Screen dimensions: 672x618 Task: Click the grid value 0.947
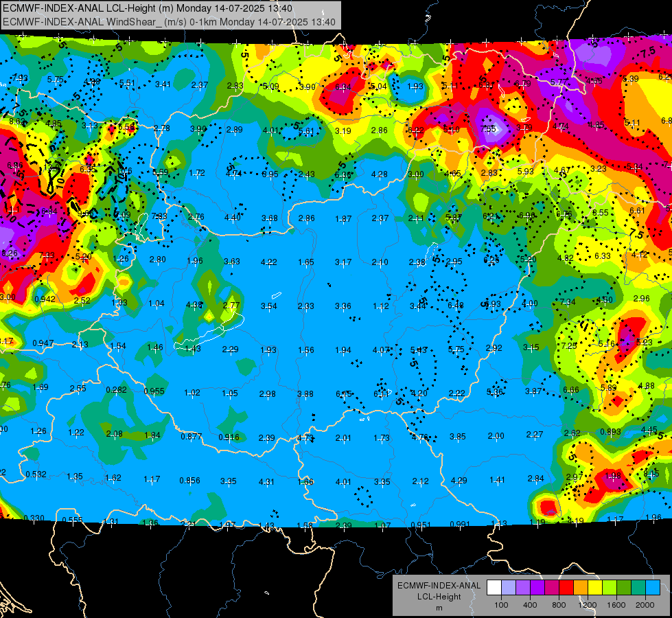coord(43,343)
